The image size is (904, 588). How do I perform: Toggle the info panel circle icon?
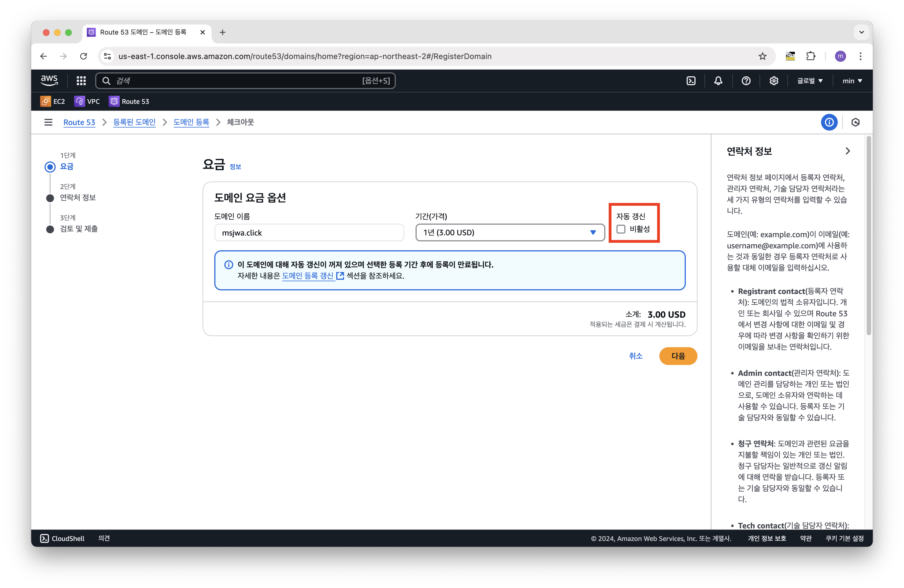point(829,122)
